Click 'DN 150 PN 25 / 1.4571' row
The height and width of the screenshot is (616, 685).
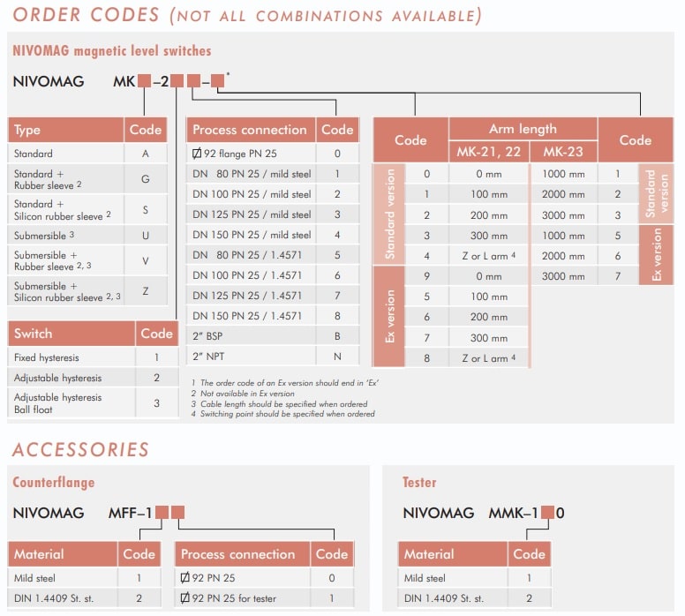tap(273, 316)
